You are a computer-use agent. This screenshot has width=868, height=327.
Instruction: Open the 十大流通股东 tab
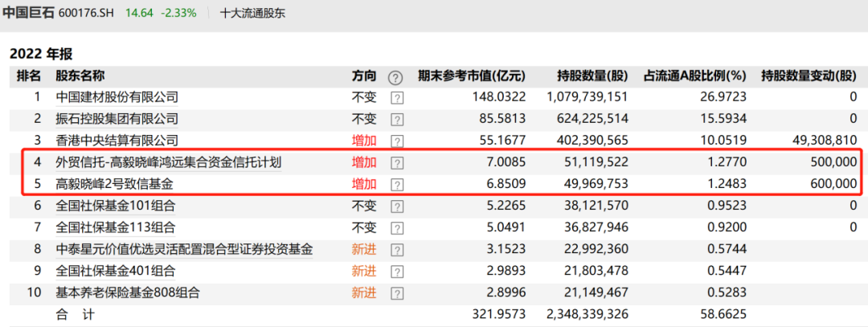[252, 14]
